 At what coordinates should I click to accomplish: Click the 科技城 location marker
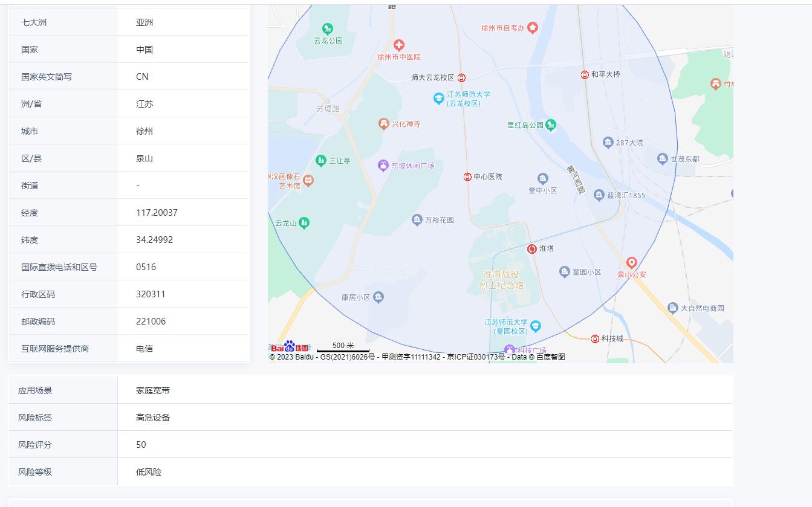click(595, 338)
